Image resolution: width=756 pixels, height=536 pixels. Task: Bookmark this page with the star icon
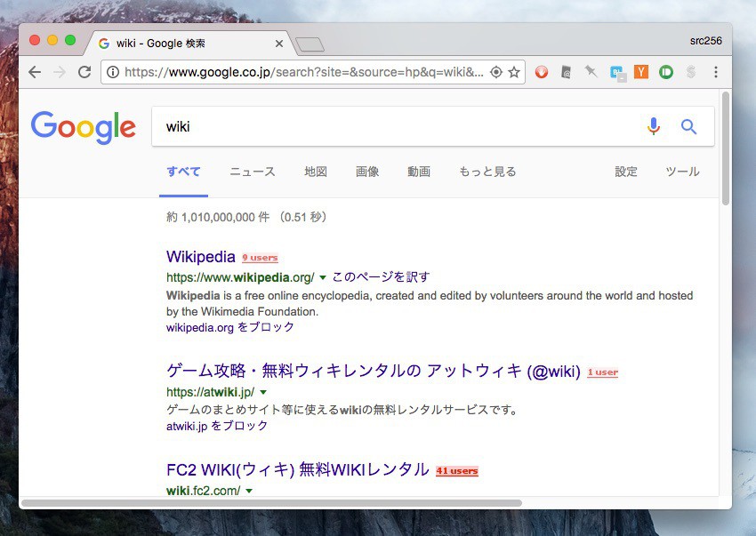pos(514,72)
